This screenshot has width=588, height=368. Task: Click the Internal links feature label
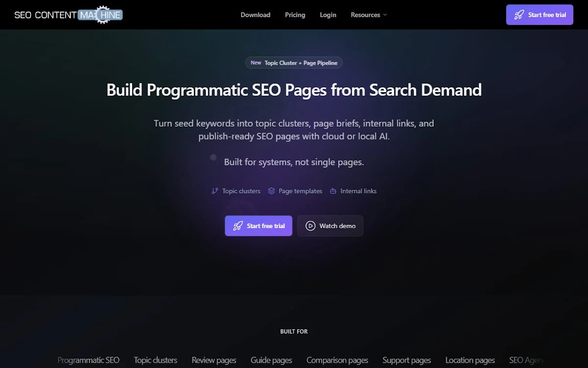pyautogui.click(x=359, y=191)
